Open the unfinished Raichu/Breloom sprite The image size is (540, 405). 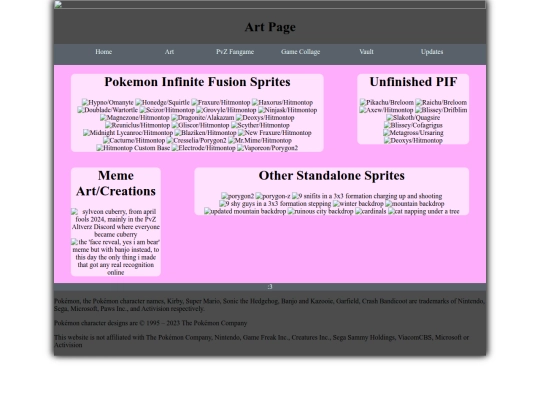click(441, 102)
